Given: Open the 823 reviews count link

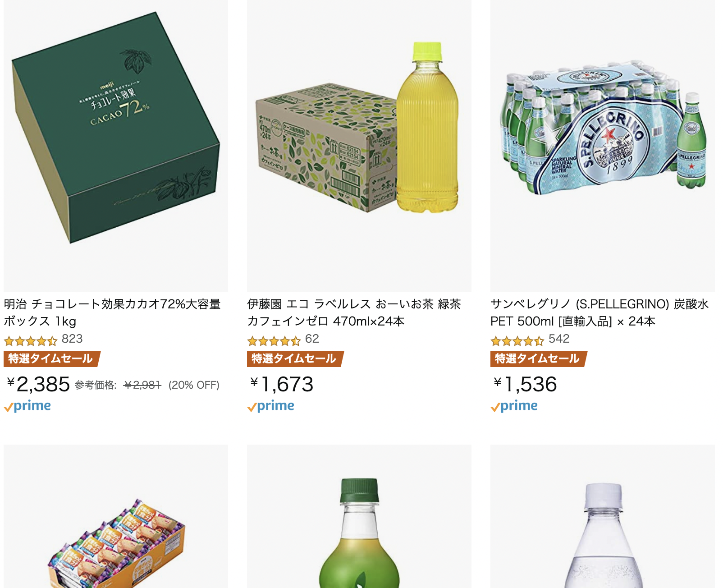Looking at the screenshot, I should (72, 339).
